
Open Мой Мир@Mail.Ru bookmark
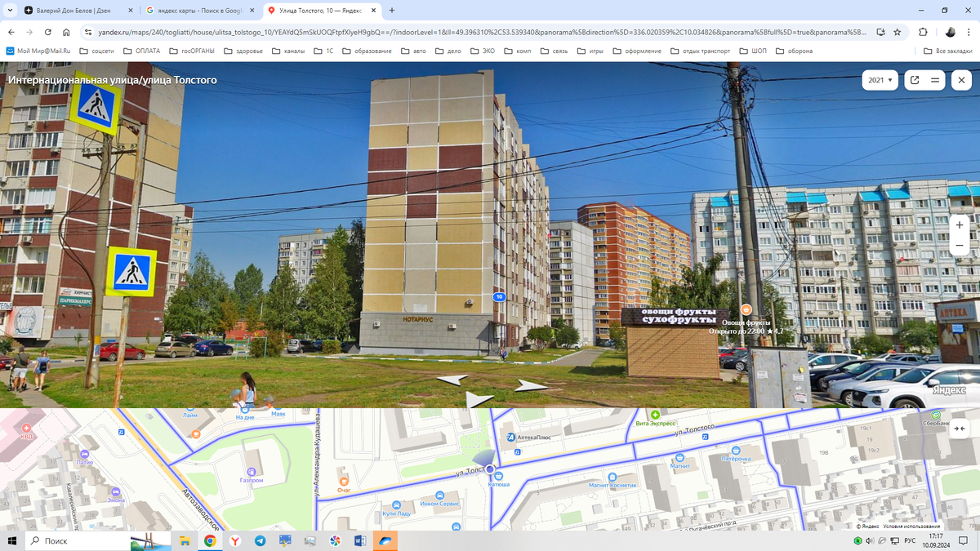(x=38, y=51)
